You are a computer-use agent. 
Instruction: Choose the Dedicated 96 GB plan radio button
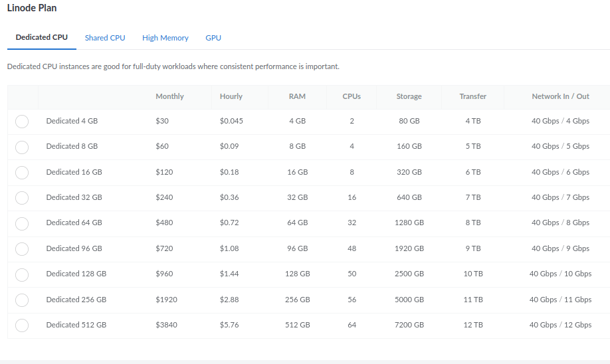pos(22,249)
